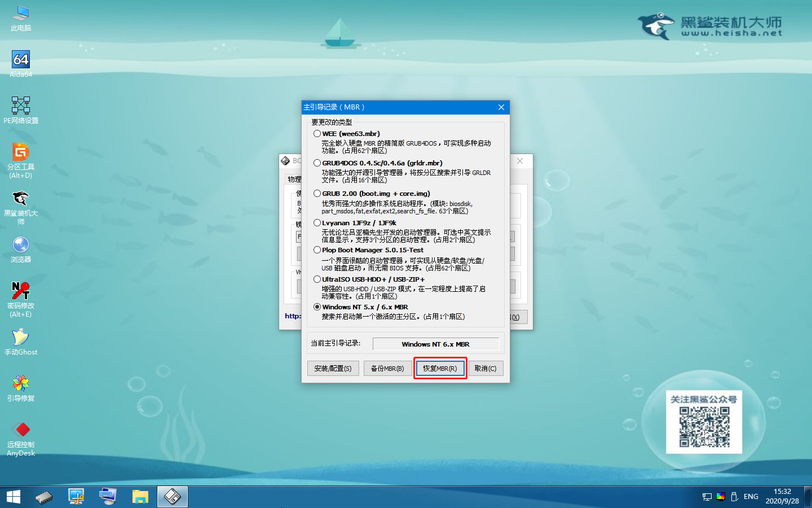
Task: Click the 当前主引导记录 field
Action: [436, 344]
